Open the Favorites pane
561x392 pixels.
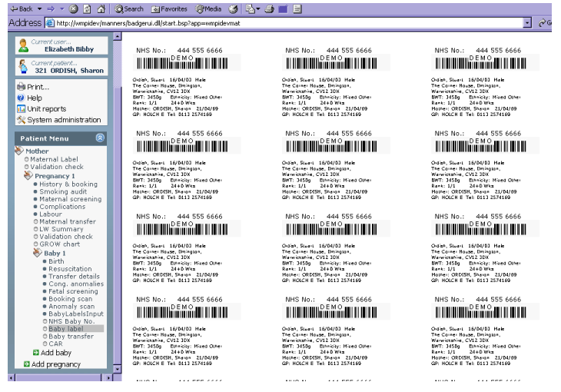[169, 9]
